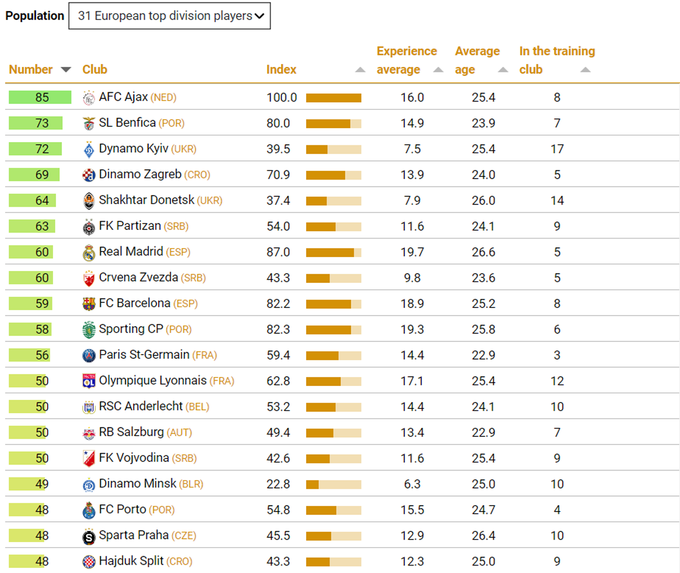Viewport: 680px width, 573px height.
Task: Click the AFC Ajax club crest icon
Action: 89,97
